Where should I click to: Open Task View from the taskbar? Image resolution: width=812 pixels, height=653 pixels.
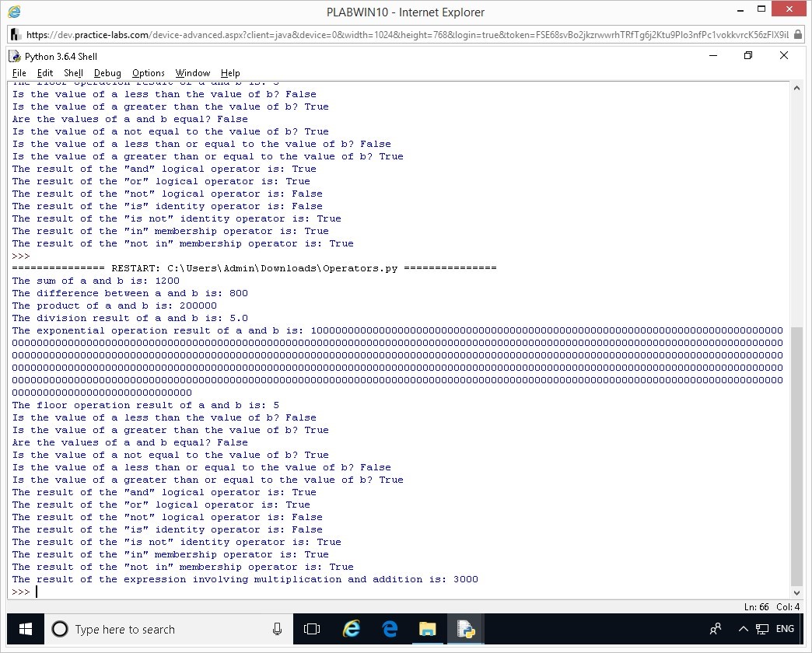click(x=312, y=629)
